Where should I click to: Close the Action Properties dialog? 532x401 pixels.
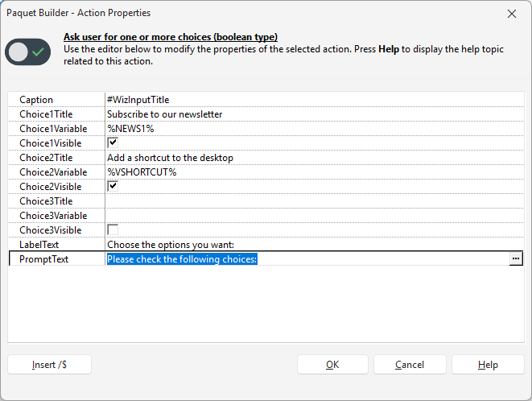pyautogui.click(x=512, y=14)
